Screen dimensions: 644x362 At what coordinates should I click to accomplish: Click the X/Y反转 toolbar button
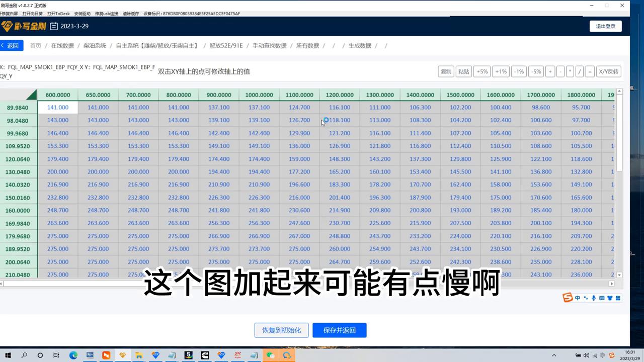tap(609, 71)
